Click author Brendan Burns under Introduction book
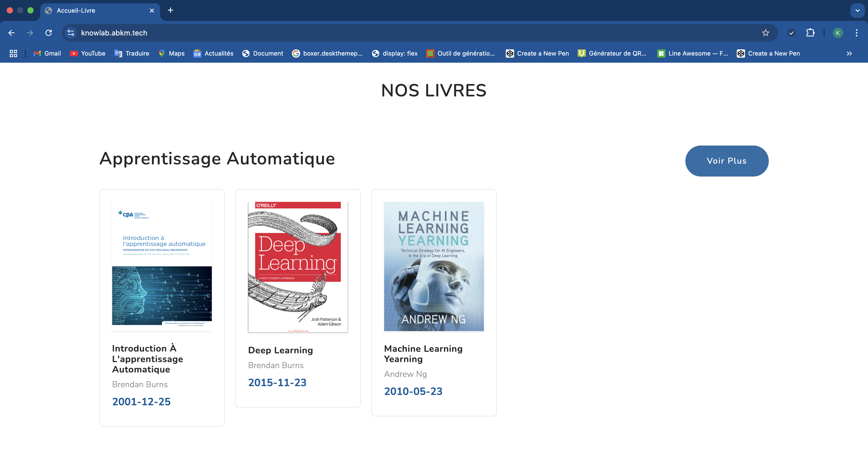 click(140, 384)
